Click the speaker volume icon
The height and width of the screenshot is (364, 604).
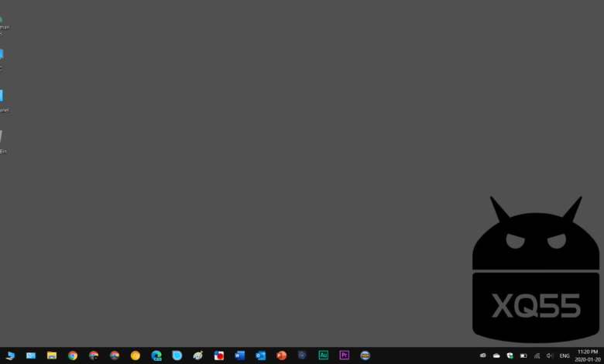(x=550, y=355)
